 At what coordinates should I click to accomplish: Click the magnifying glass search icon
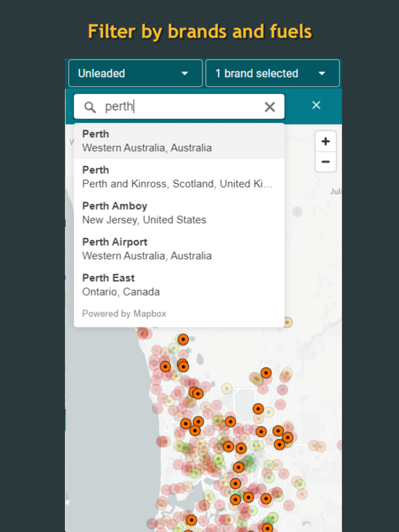[x=90, y=107]
